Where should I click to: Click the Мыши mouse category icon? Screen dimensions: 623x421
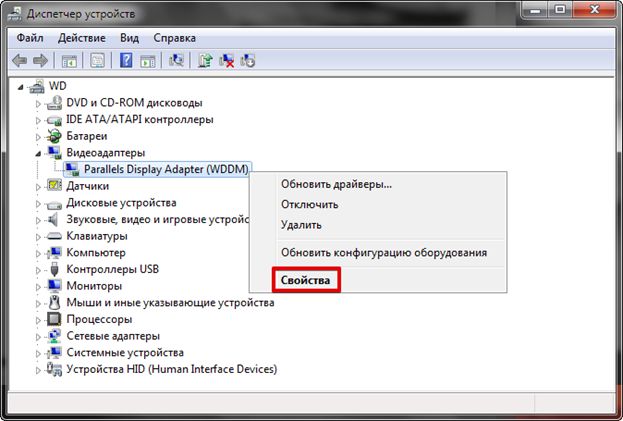pos(54,303)
